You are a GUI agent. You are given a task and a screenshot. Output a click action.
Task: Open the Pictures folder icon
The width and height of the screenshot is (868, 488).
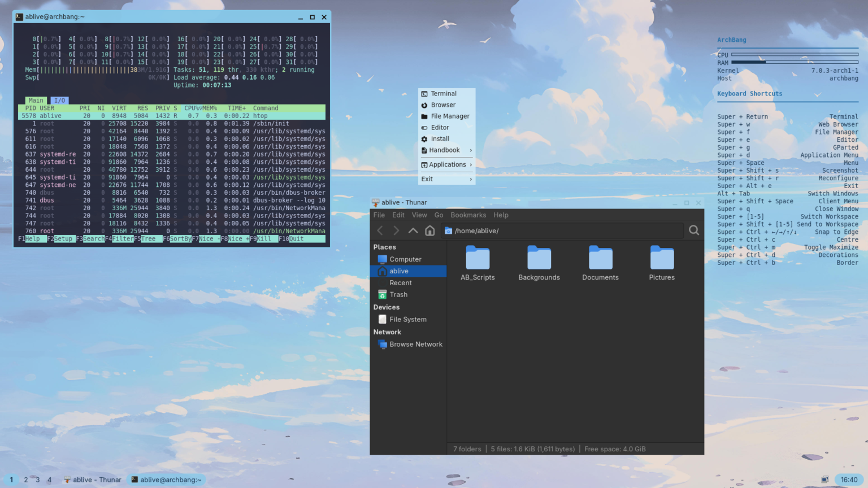tap(662, 258)
